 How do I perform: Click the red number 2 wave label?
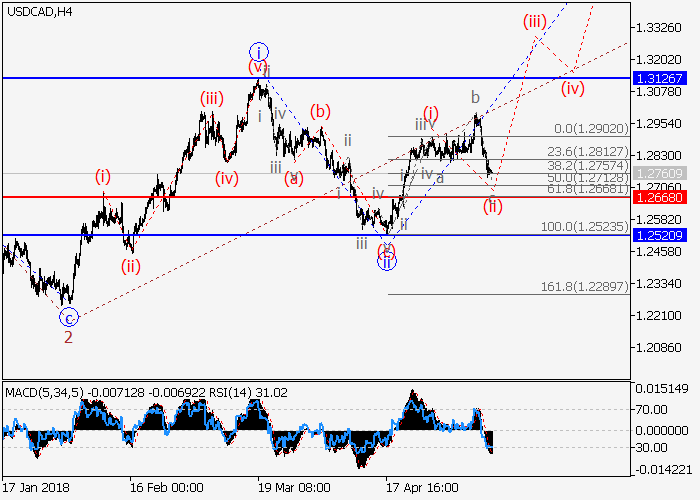[x=68, y=337]
